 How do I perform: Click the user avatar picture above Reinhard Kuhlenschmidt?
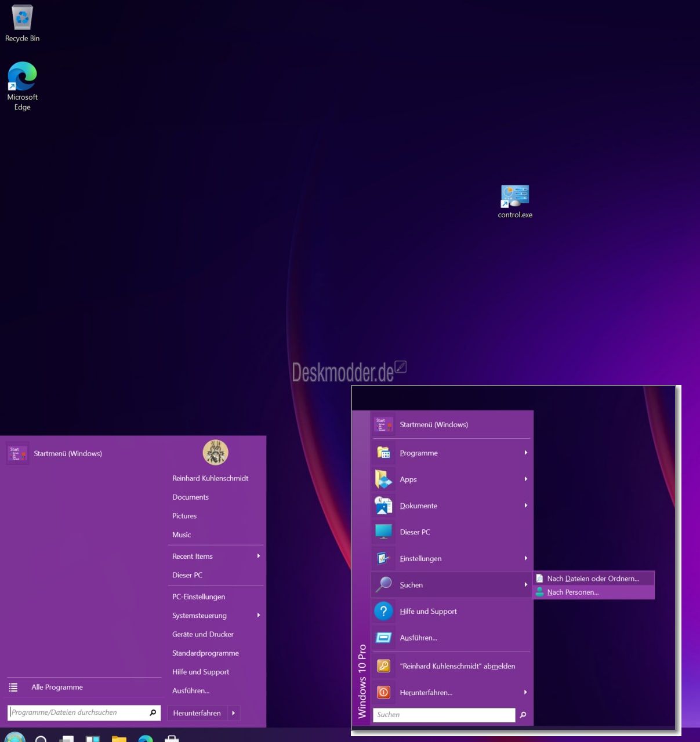point(215,452)
